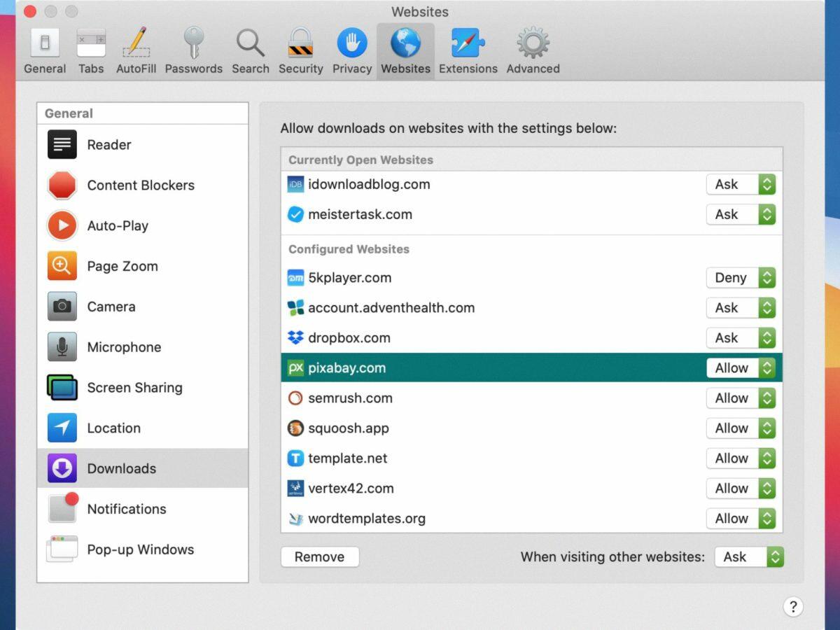This screenshot has height=630, width=840.
Task: Open template.net Allow dropdown
Action: 741,458
